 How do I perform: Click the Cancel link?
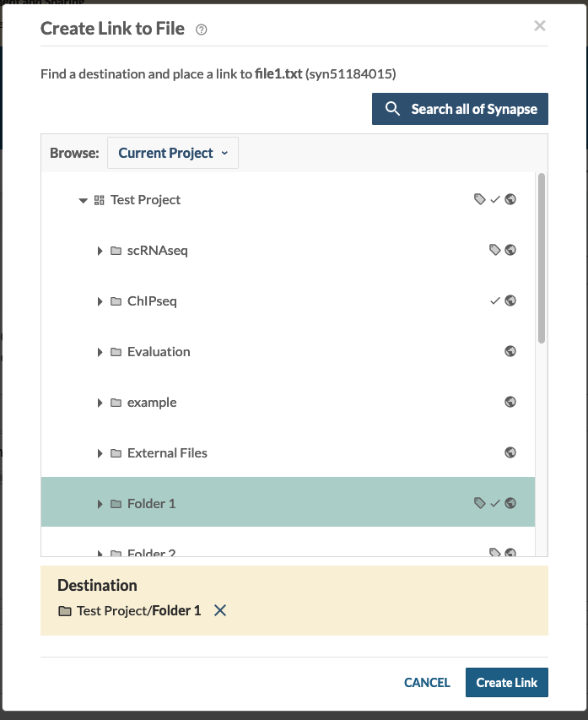[427, 683]
